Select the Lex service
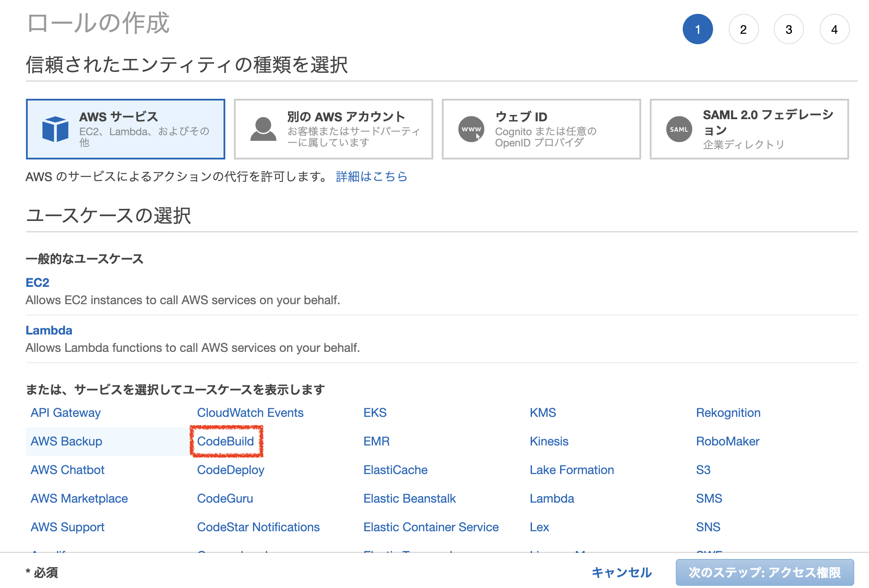 click(x=540, y=527)
